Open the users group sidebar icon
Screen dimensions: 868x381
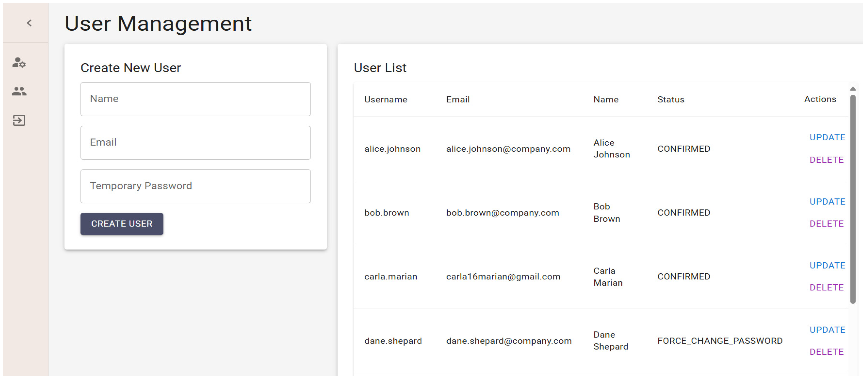[x=19, y=91]
